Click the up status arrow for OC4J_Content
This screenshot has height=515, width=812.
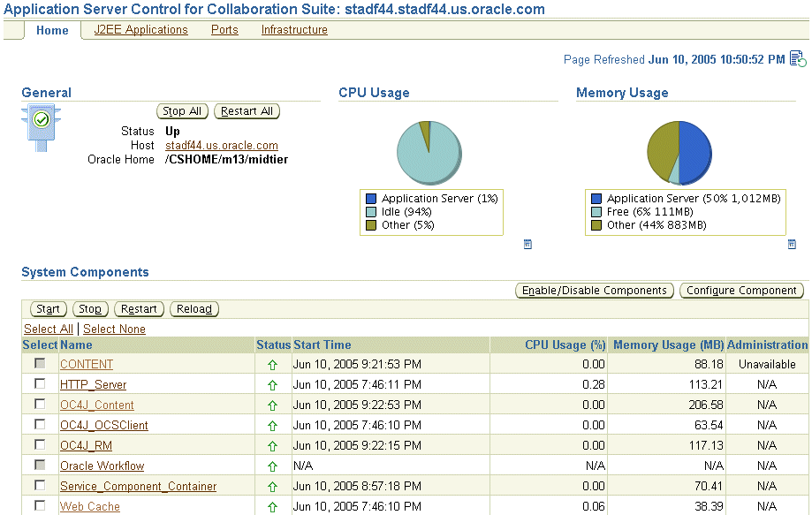coord(272,405)
